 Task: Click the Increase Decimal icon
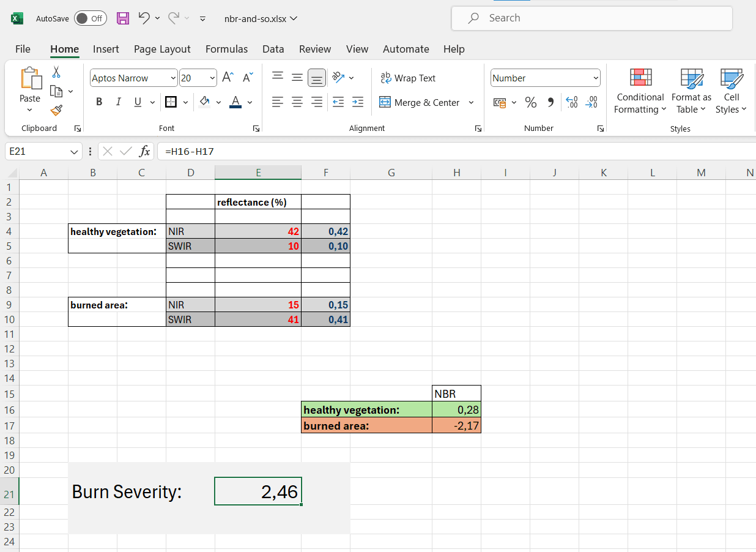pos(571,103)
